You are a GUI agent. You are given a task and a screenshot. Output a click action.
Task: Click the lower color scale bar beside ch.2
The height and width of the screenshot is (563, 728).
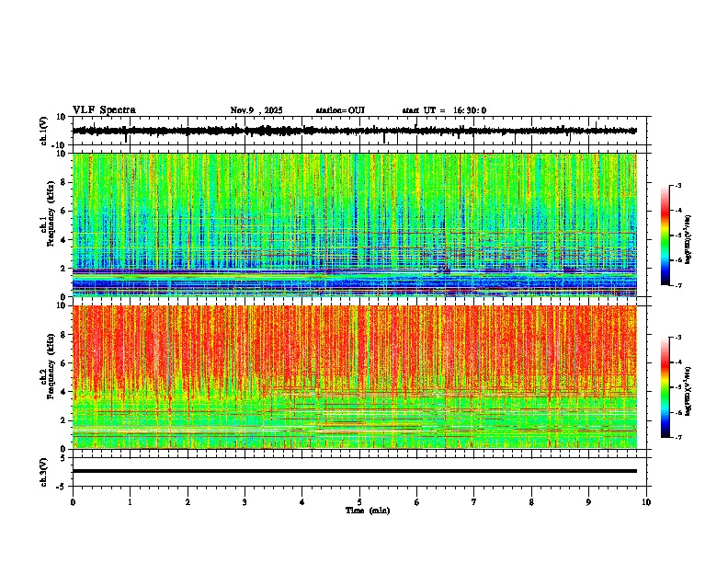pyautogui.click(x=665, y=387)
